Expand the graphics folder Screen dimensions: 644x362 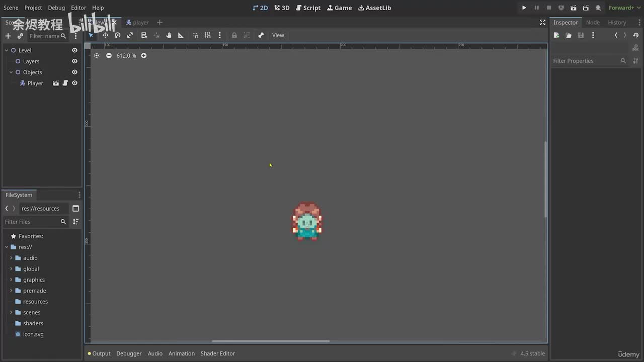[x=11, y=280]
